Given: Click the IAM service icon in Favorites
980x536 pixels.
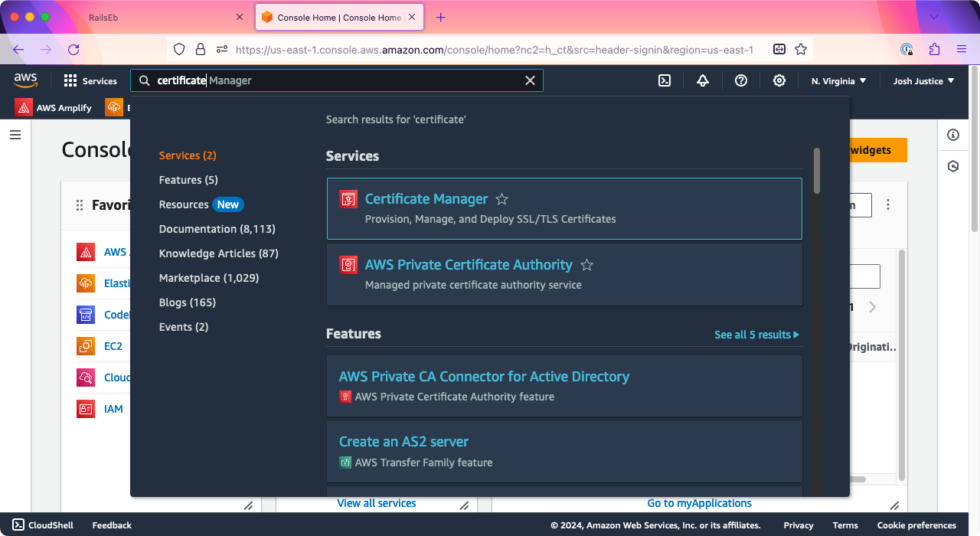Looking at the screenshot, I should [x=86, y=409].
